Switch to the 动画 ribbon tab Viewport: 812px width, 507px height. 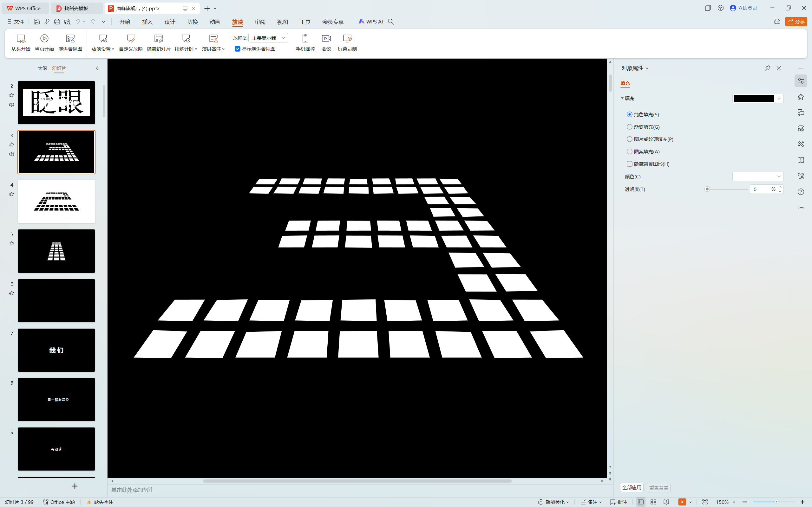[x=215, y=22]
